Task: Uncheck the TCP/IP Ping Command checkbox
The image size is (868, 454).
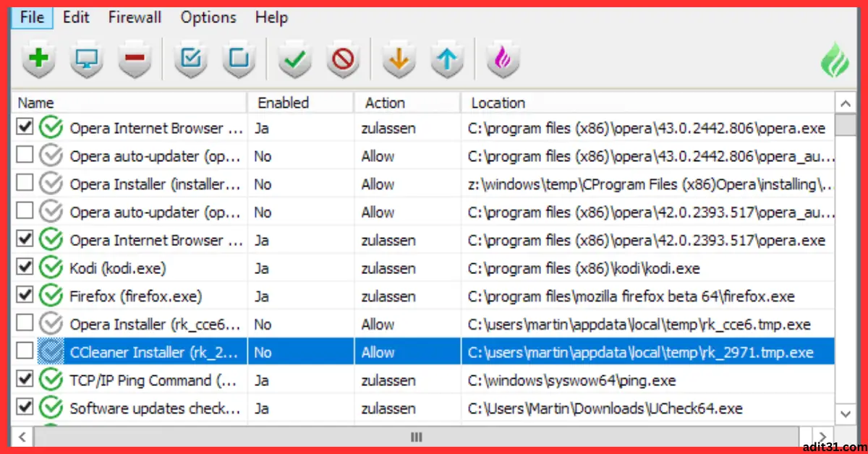Action: point(25,380)
